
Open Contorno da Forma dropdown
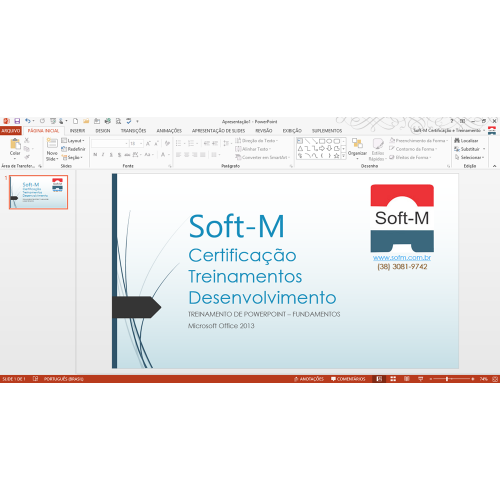tap(413, 149)
